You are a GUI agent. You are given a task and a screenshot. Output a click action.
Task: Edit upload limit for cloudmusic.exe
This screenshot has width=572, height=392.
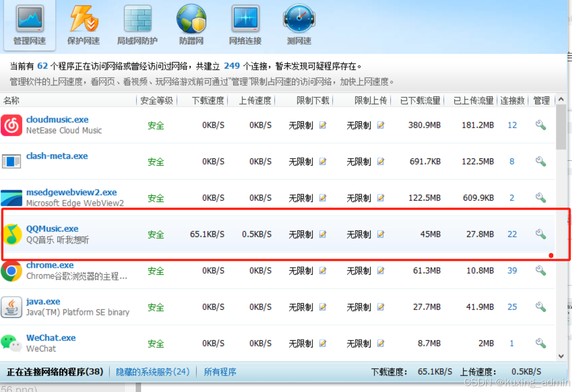(381, 125)
